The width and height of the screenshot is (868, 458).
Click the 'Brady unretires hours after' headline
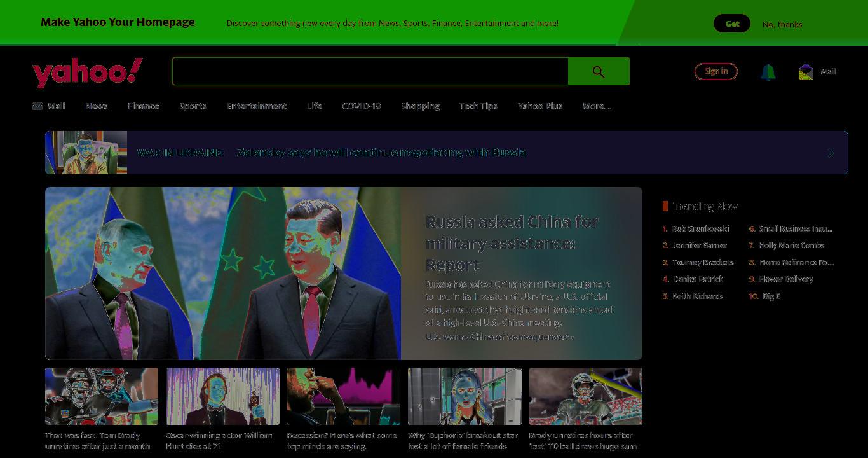click(x=583, y=441)
